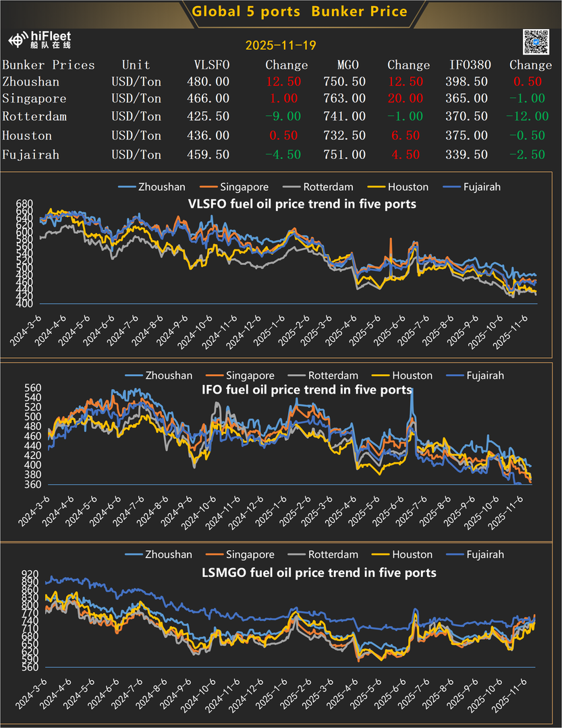Click the Fujairah row label in table

31,154
